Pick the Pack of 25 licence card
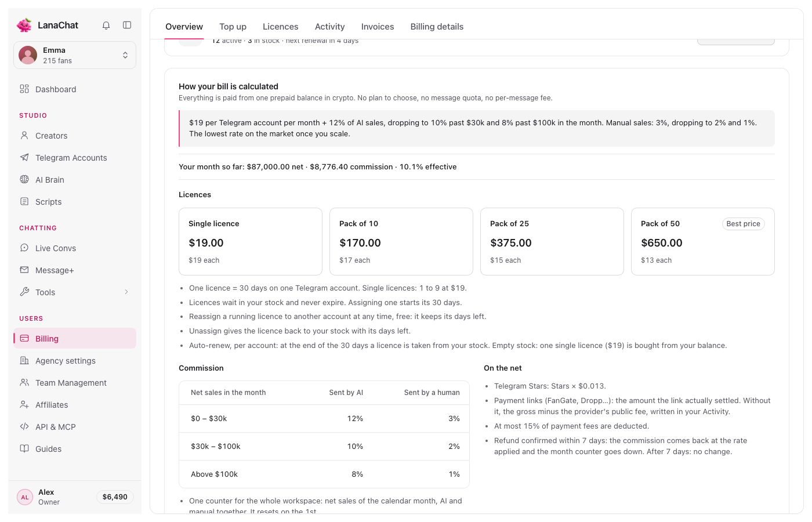812x522 pixels. [552, 241]
